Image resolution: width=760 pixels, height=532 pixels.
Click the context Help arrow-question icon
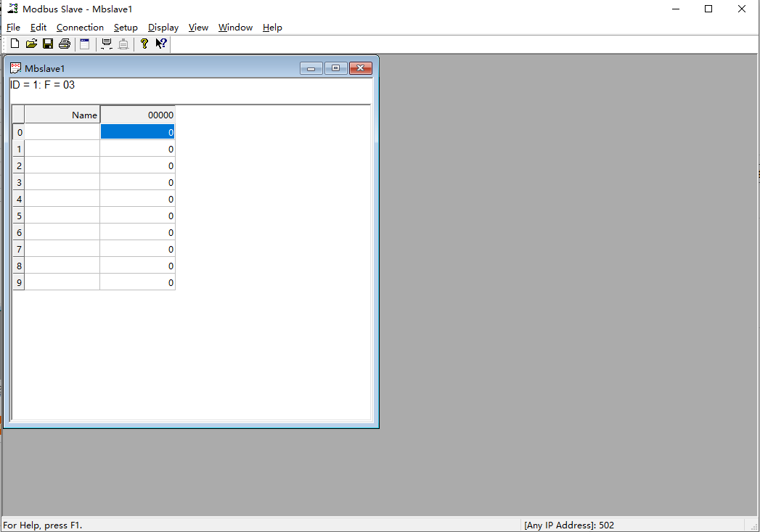[x=161, y=44]
